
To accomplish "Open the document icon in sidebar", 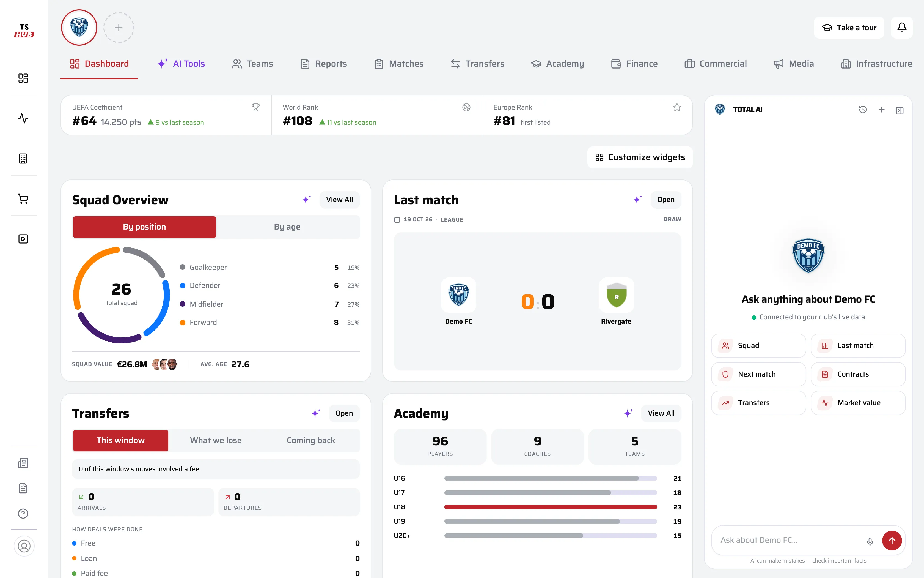I will coord(23,488).
